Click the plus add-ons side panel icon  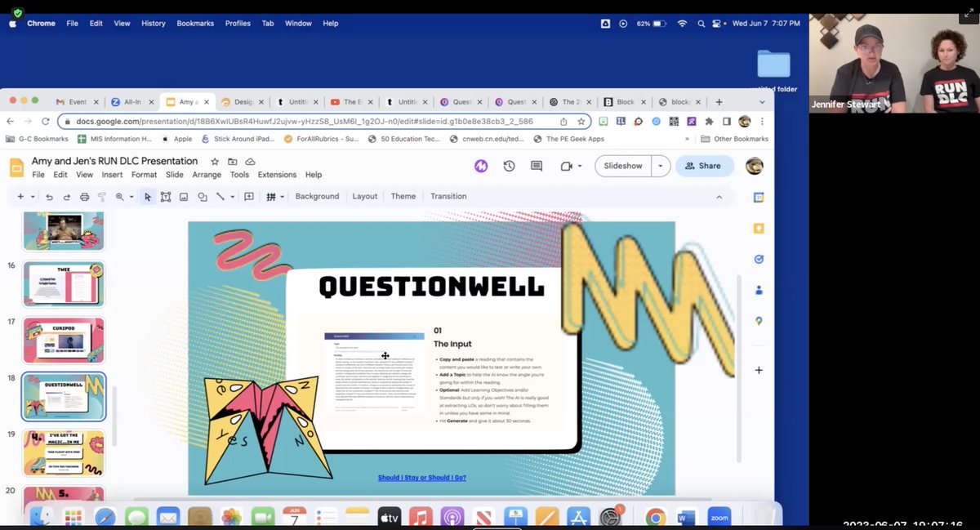759,370
